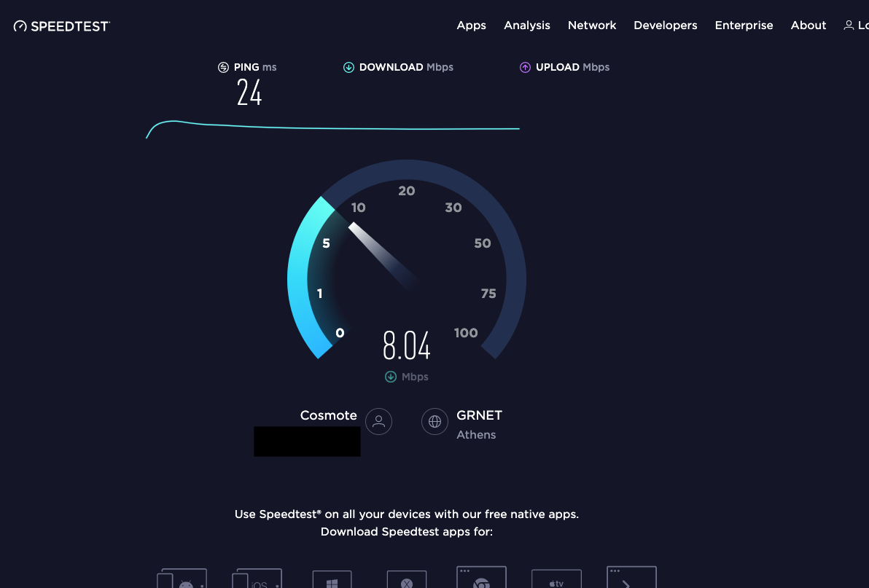Viewport: 869px width, 588px height.
Task: Click the GRNET server name
Action: [480, 415]
